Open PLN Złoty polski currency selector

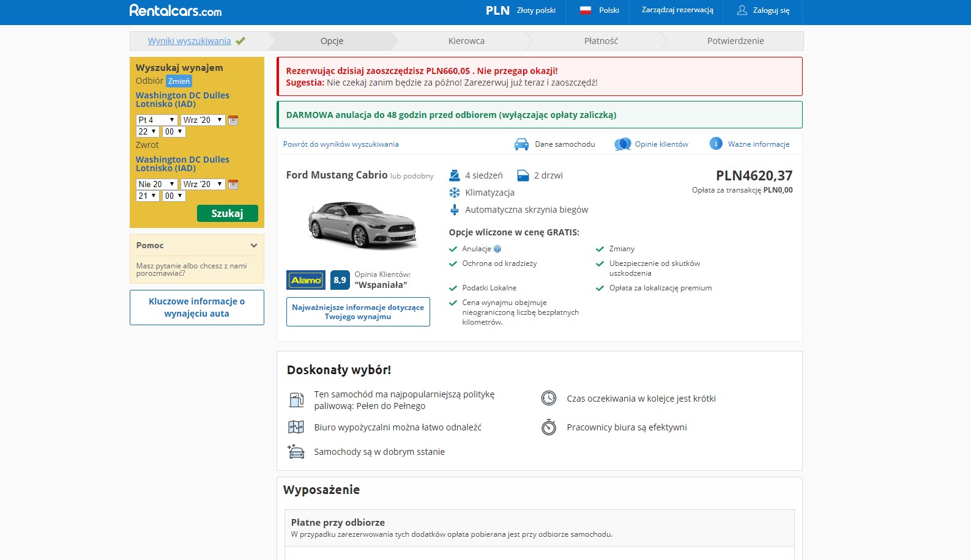[x=521, y=10]
